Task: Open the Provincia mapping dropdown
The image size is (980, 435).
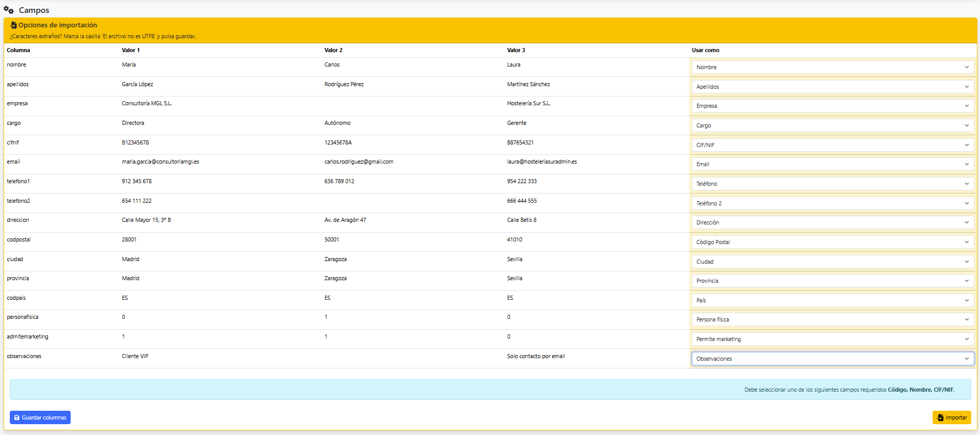Action: point(833,281)
